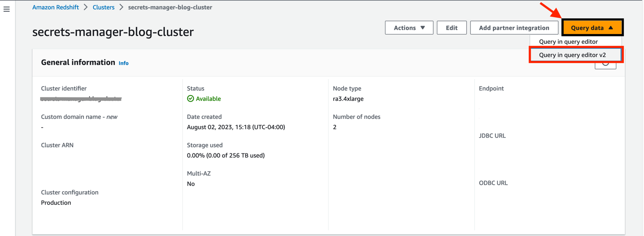Select Query in query editor v2

point(576,55)
